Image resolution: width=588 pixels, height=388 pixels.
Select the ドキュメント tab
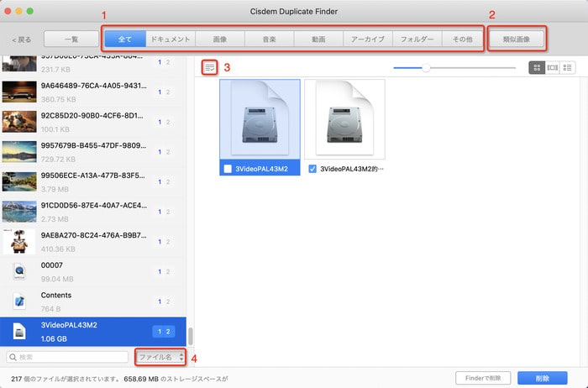click(x=170, y=39)
